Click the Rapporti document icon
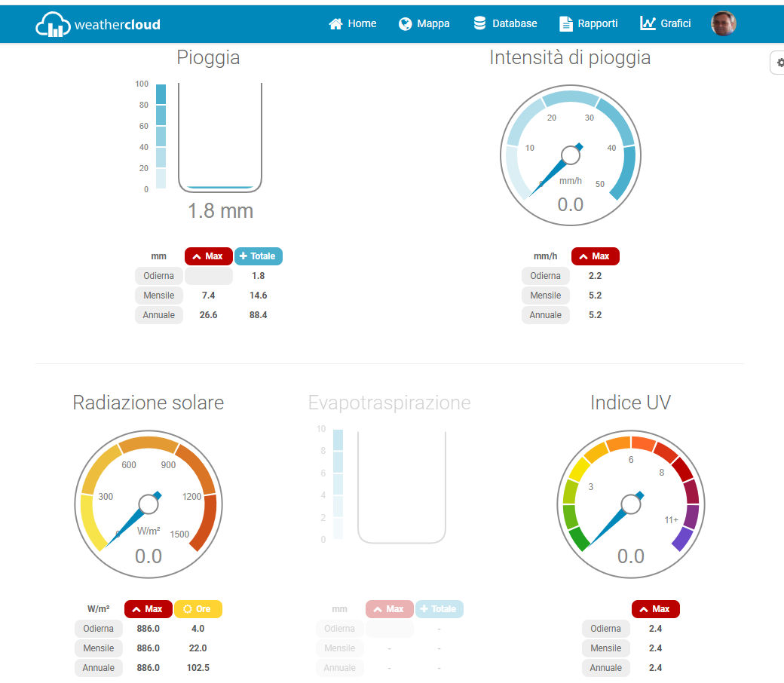The width and height of the screenshot is (784, 683). coord(565,24)
